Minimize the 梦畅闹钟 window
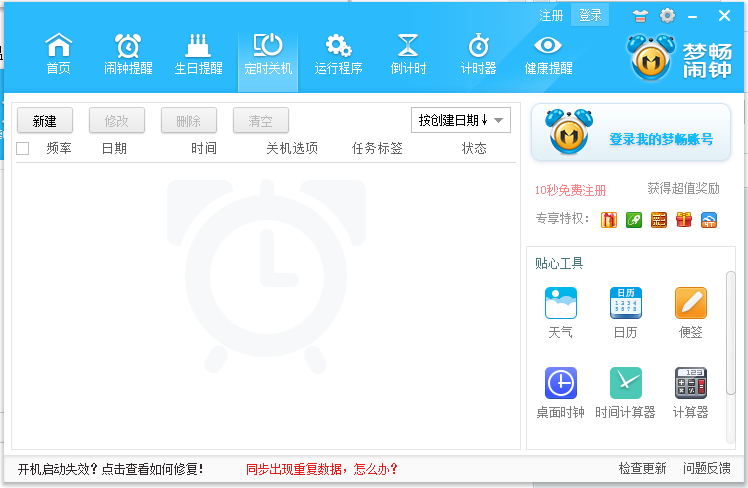Screen dimensions: 748x488 693,17
